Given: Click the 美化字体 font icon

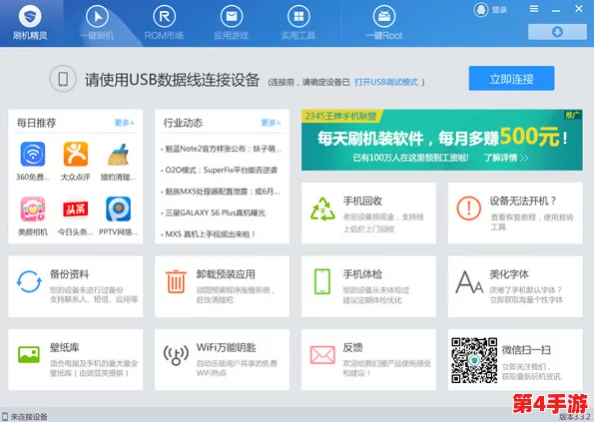Looking at the screenshot, I should click(469, 282).
